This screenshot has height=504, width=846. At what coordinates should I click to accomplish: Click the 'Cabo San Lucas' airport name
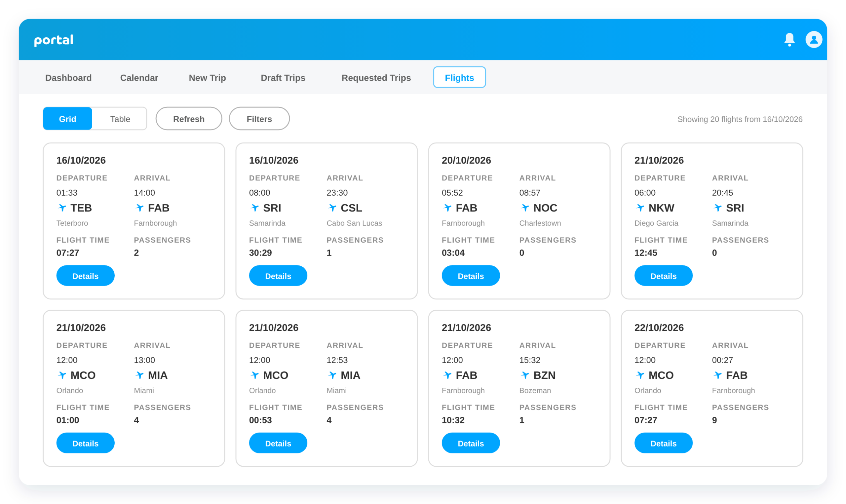click(354, 223)
